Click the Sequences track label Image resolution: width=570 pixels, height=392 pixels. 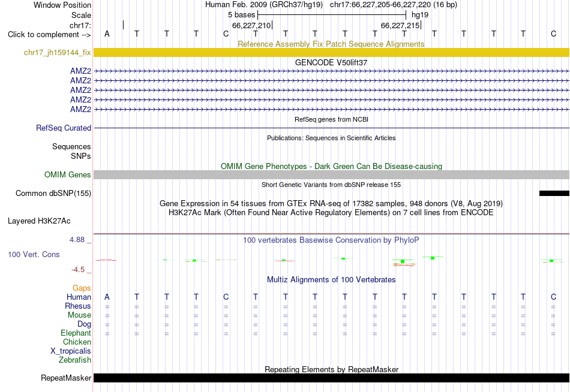click(71, 146)
